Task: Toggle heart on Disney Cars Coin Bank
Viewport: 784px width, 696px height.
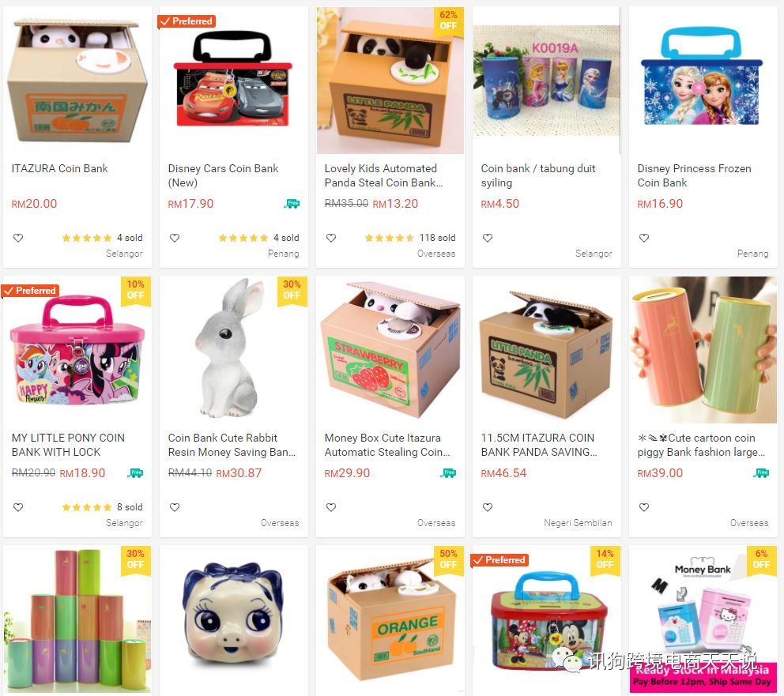Action: tap(175, 238)
